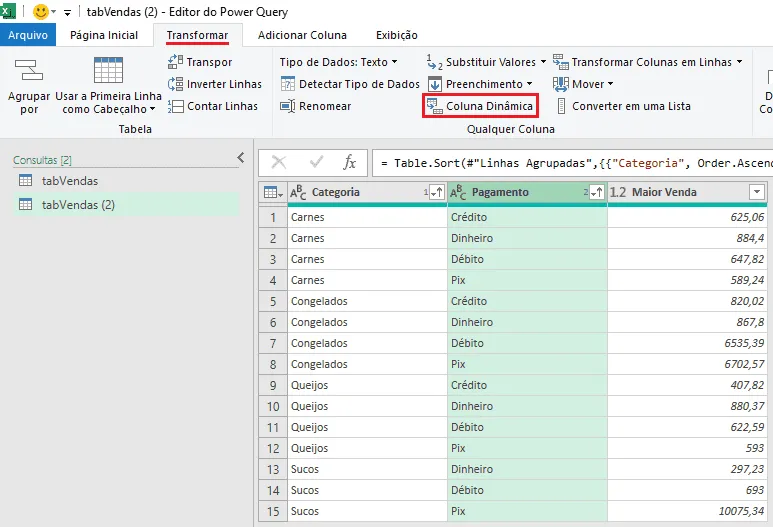Click the Agrupar por icon
This screenshot has width=773, height=527.
[29, 70]
